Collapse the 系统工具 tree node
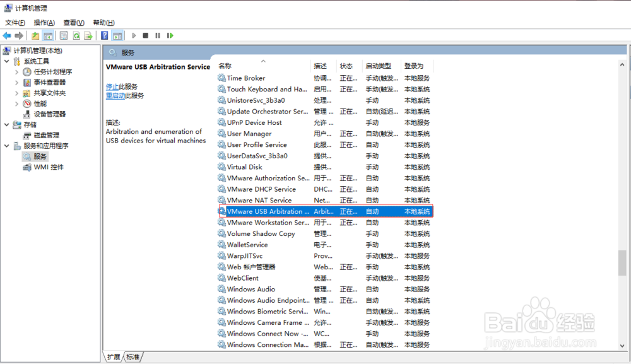Screen dimensions: 631x364 pyautogui.click(x=6, y=61)
